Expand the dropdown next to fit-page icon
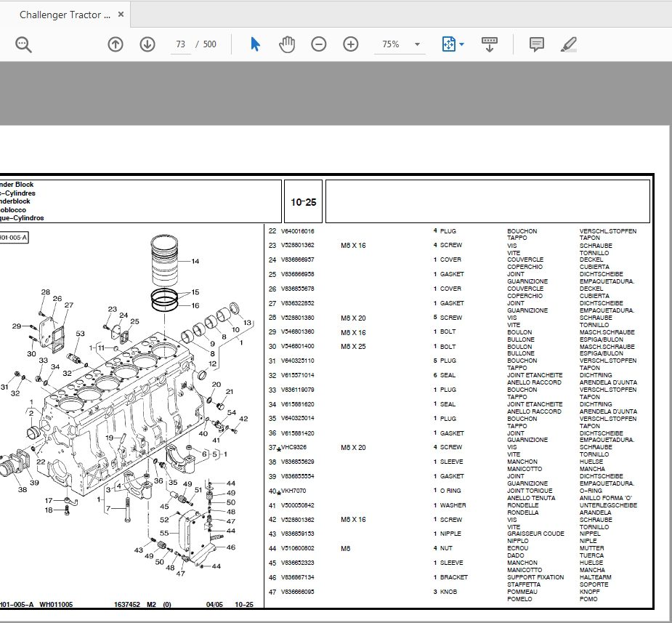 [x=461, y=44]
